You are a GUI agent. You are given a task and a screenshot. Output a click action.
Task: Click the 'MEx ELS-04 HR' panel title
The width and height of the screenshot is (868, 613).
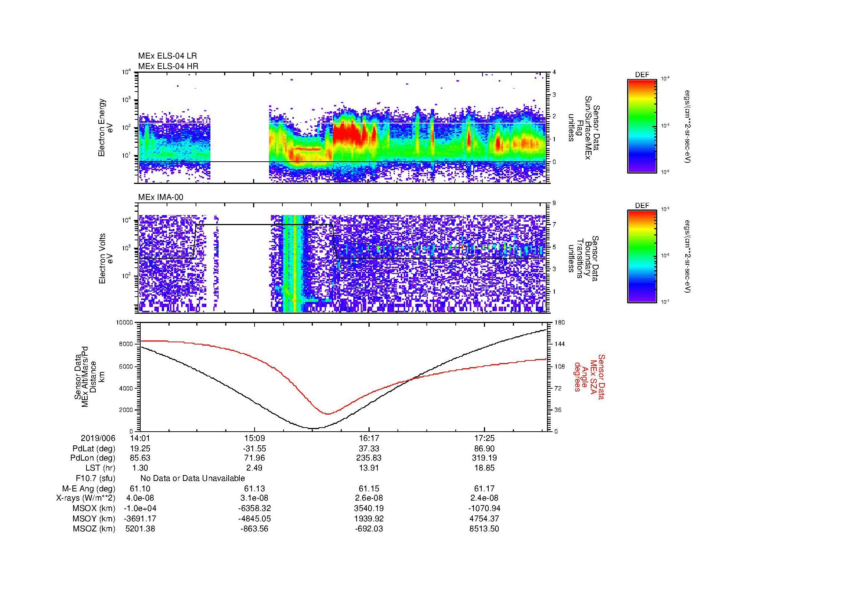[168, 66]
